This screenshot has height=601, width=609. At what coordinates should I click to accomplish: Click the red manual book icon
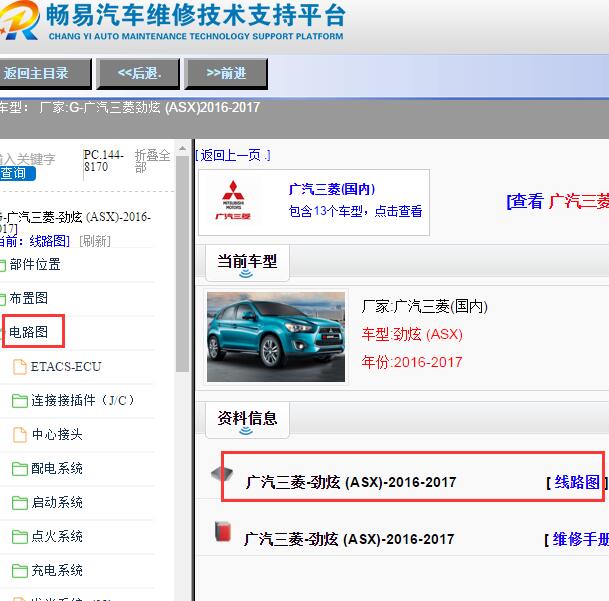[223, 532]
